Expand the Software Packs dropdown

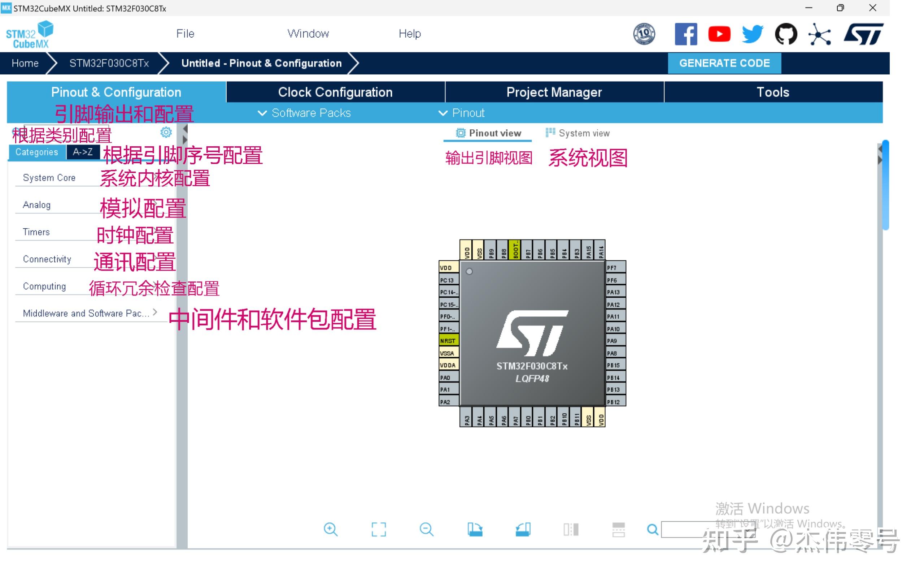(304, 113)
